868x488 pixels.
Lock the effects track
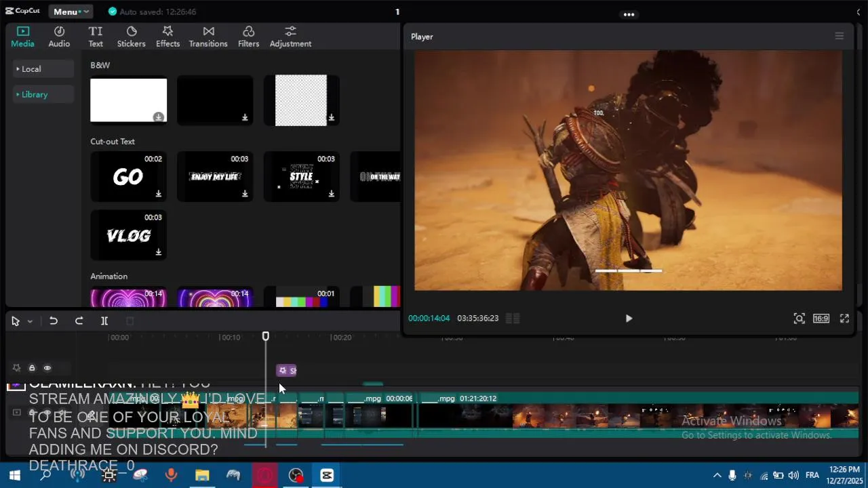click(x=32, y=368)
